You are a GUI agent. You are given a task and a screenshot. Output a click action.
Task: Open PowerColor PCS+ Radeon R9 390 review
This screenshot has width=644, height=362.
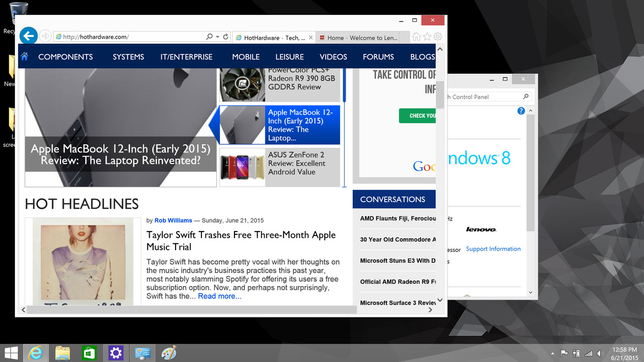pos(302,78)
